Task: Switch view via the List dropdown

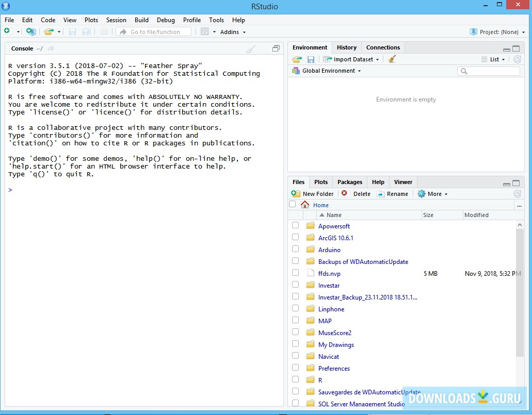Action: 493,59
